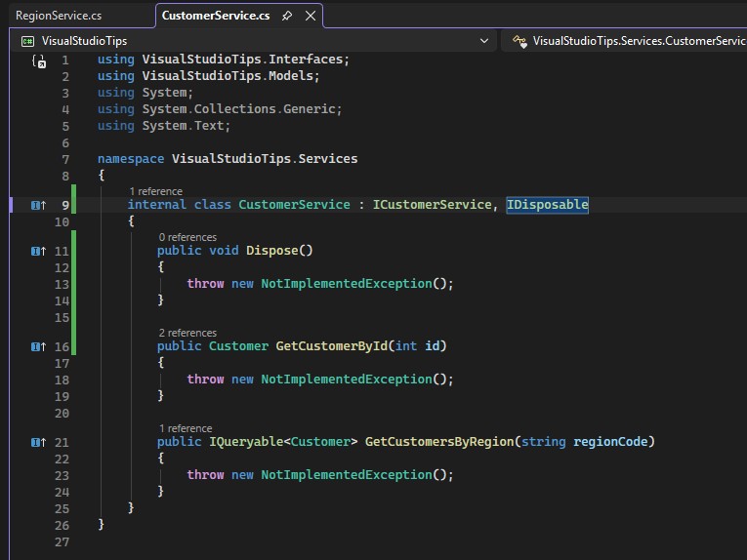The image size is (747, 560).
Task: Click VisualStudioTips.Interfaces in the first using
Action: point(242,60)
